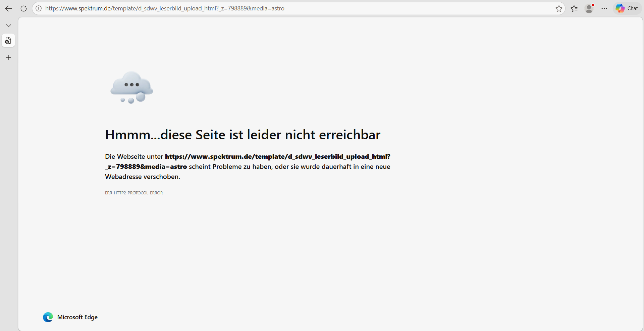Add page to favorites with star icon
Viewport: 644px width, 331px height.
tap(559, 8)
